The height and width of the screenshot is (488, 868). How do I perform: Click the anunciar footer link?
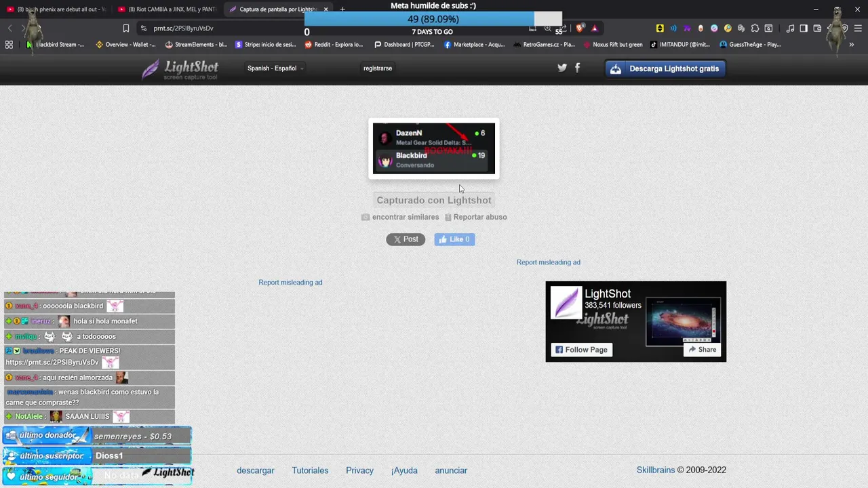tap(451, 470)
